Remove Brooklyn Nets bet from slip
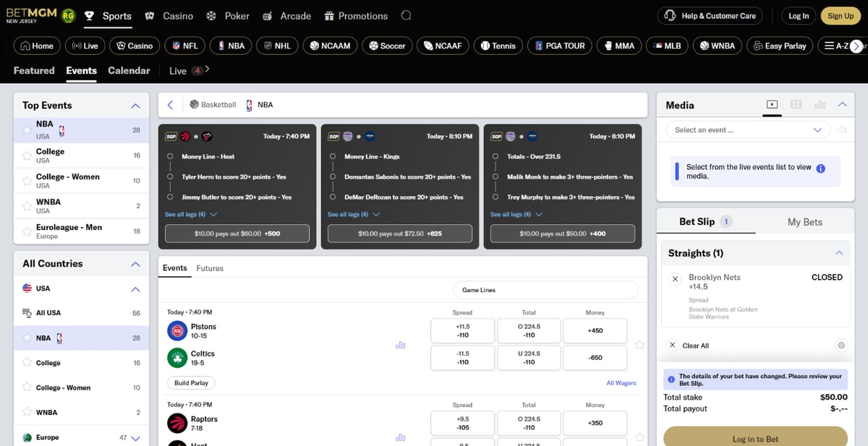 click(x=675, y=278)
